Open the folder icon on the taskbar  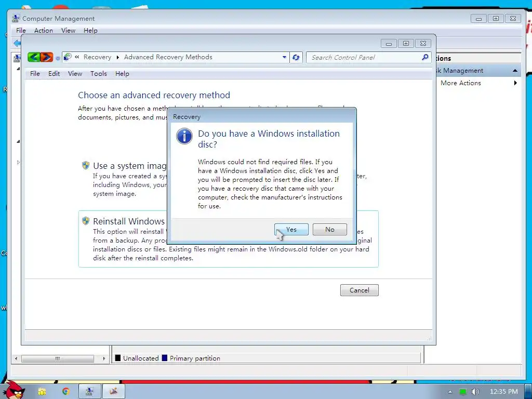coord(42,392)
